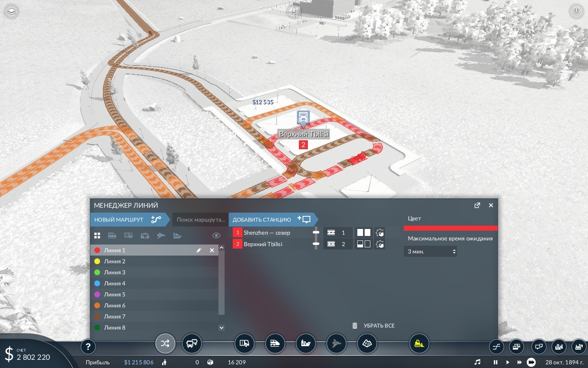This screenshot has height=368, width=588.
Task: Open the airplane construction menu
Action: [336, 344]
